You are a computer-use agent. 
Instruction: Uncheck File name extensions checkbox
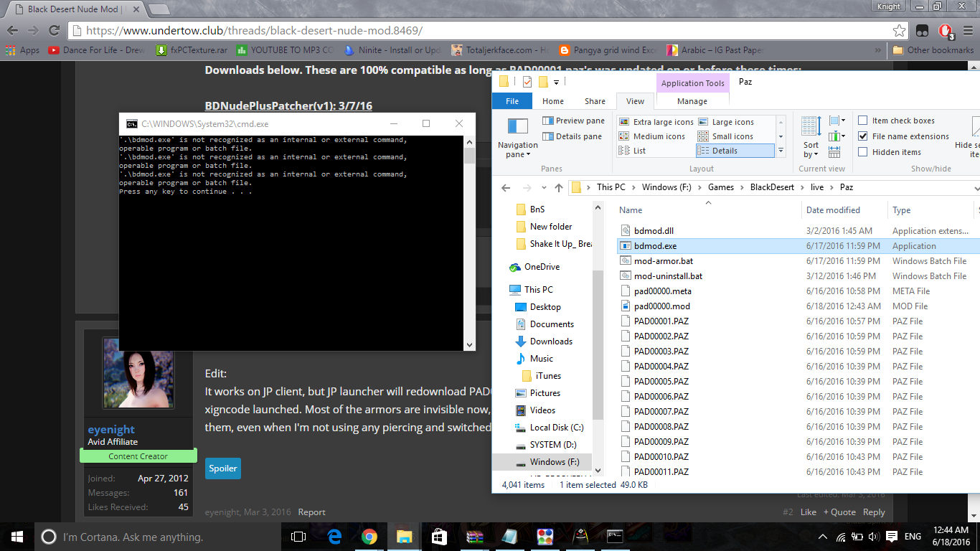click(x=863, y=136)
